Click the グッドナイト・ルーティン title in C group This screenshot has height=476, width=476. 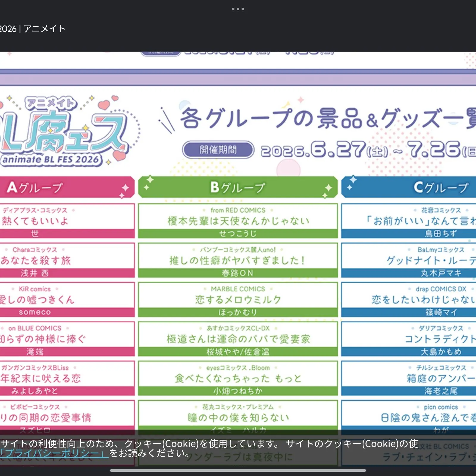(431, 260)
